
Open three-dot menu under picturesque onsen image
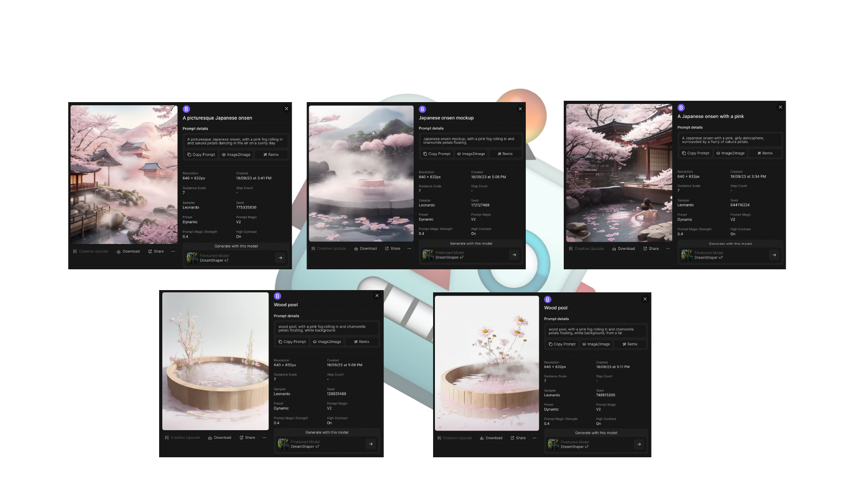tap(173, 251)
